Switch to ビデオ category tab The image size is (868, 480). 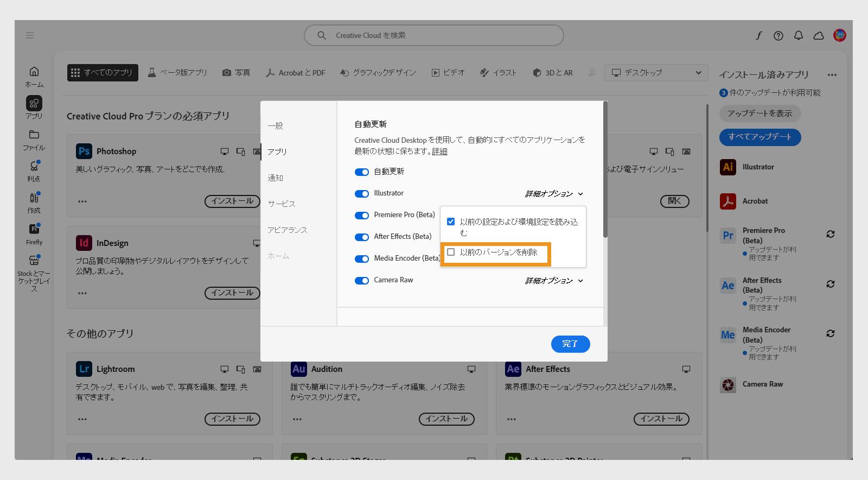[x=448, y=73]
